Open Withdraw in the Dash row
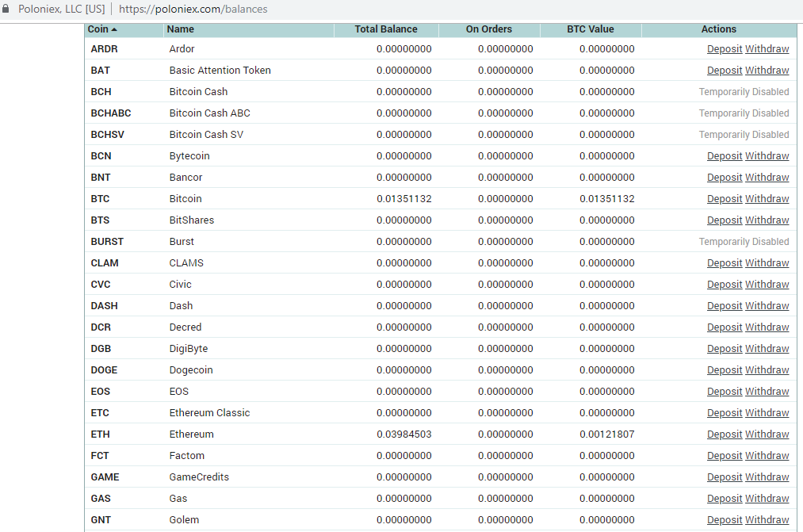Screen dimensions: 803x532 click(767, 306)
